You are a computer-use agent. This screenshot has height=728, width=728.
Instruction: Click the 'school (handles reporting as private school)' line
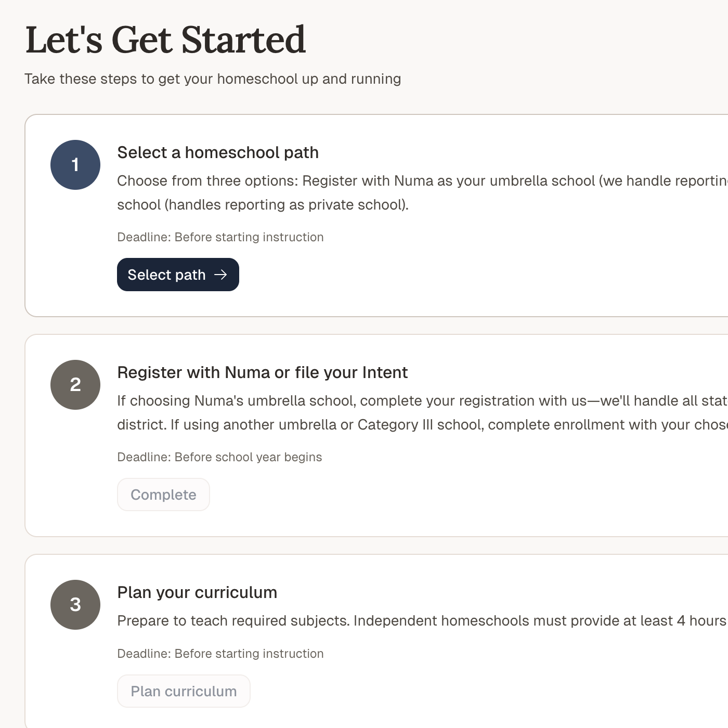pyautogui.click(x=263, y=205)
